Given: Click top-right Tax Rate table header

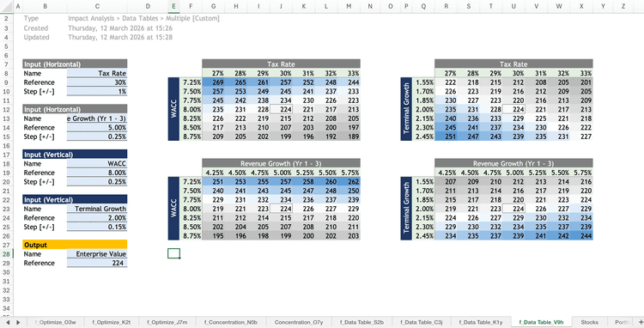Looking at the screenshot, I should 513,64.
